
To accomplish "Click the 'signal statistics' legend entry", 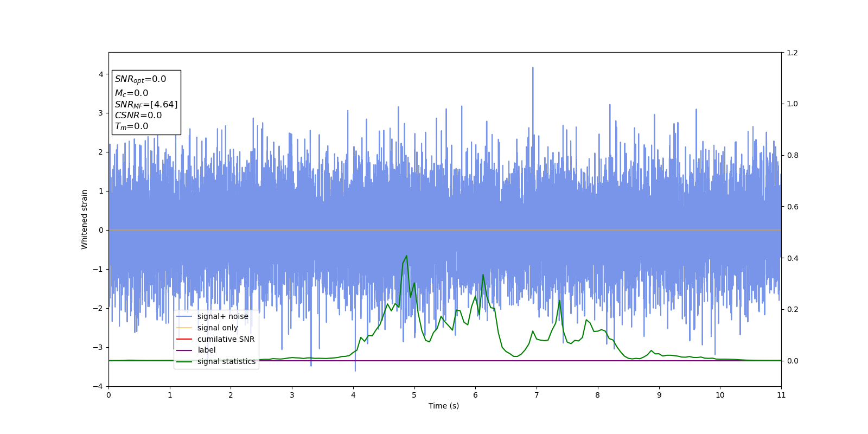I will pyautogui.click(x=226, y=361).
